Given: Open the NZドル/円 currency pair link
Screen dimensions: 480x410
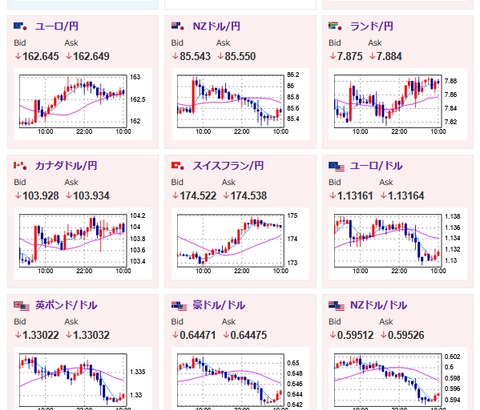Looking at the screenshot, I should [216, 26].
